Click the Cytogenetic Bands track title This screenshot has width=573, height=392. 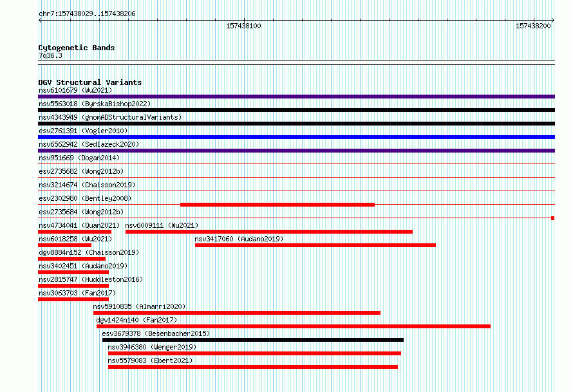[x=77, y=48]
